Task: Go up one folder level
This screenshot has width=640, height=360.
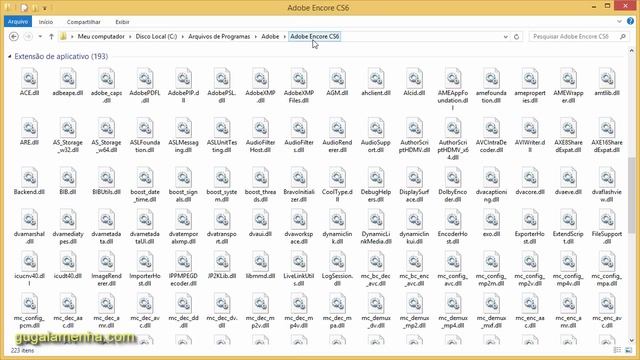Action: 51,37
